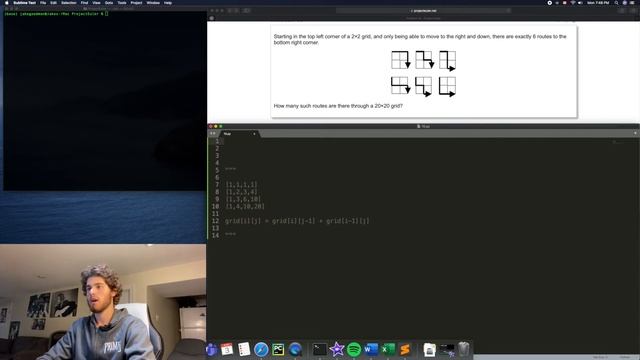
Task: Open the Calendar app in the dock
Action: pyautogui.click(x=227, y=350)
